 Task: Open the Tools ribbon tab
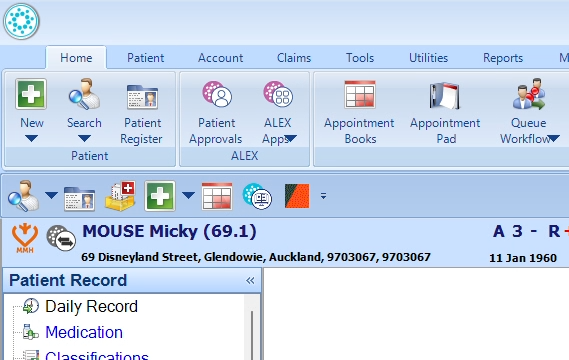(x=360, y=58)
